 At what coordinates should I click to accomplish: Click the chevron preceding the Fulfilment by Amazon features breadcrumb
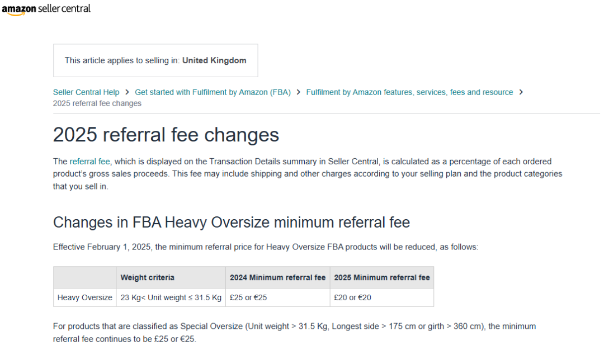coord(299,92)
